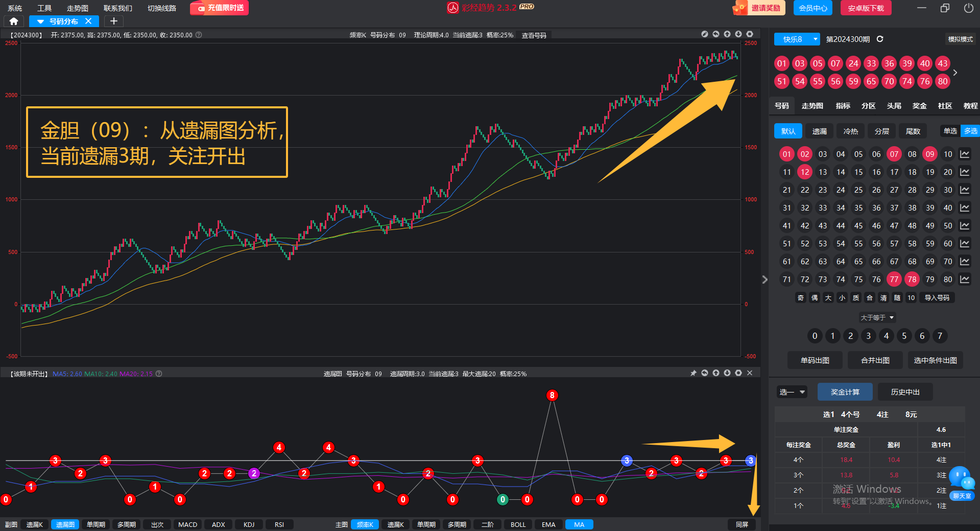
Task: Click the pencil edit icon in main chart header
Action: click(705, 34)
